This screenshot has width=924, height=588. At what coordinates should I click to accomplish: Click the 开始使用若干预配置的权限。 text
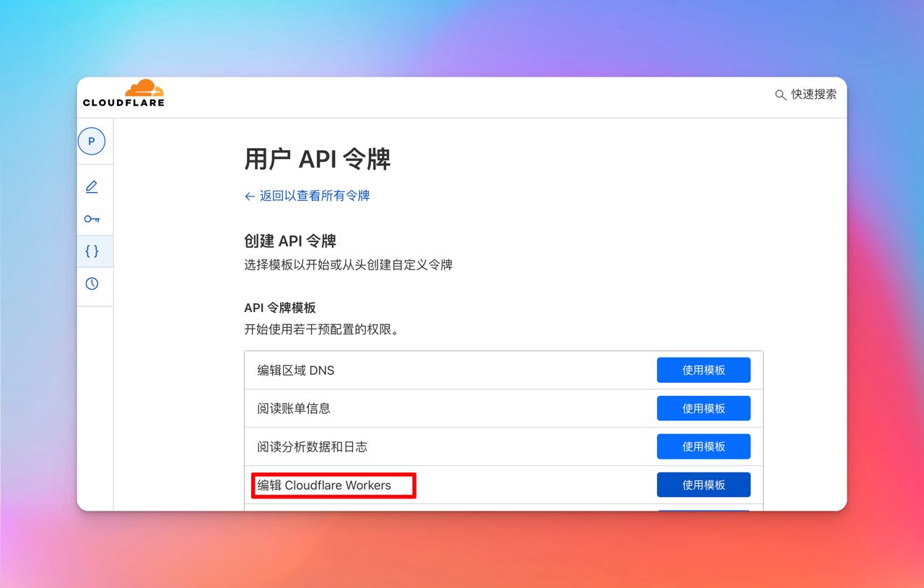click(322, 330)
